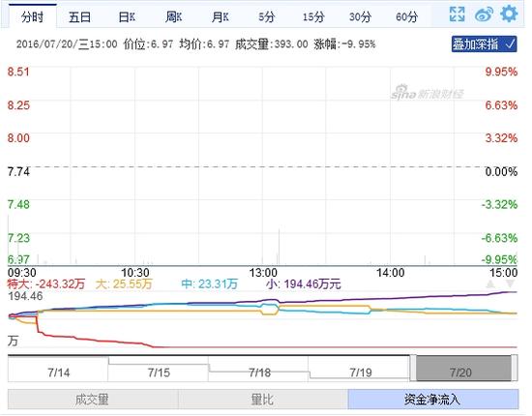Share chart via Weibo icon
The image size is (532, 416).
484,15
